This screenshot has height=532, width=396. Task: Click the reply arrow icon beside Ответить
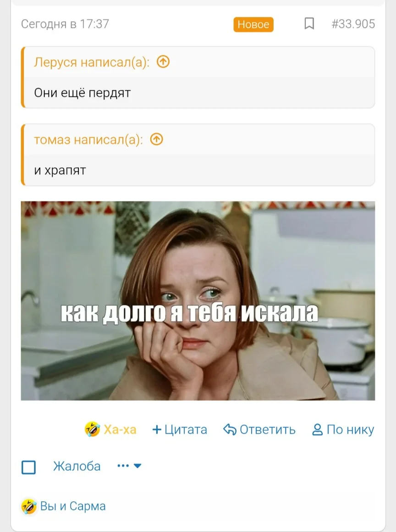click(230, 430)
